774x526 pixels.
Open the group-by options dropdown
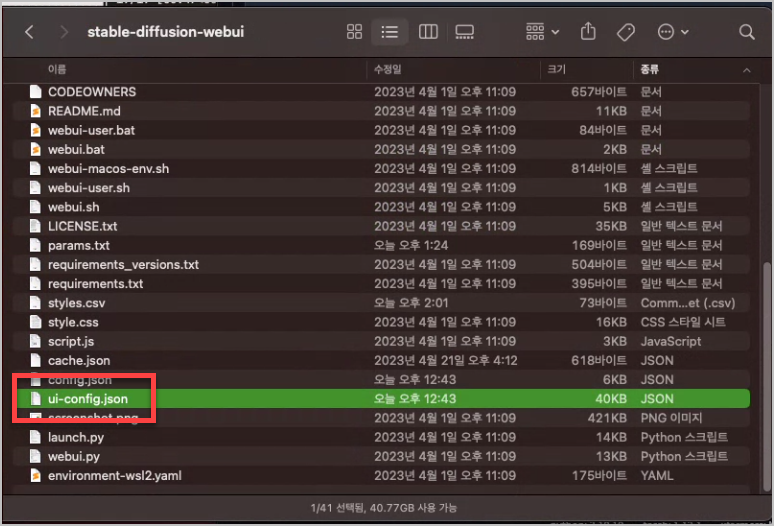coord(542,32)
